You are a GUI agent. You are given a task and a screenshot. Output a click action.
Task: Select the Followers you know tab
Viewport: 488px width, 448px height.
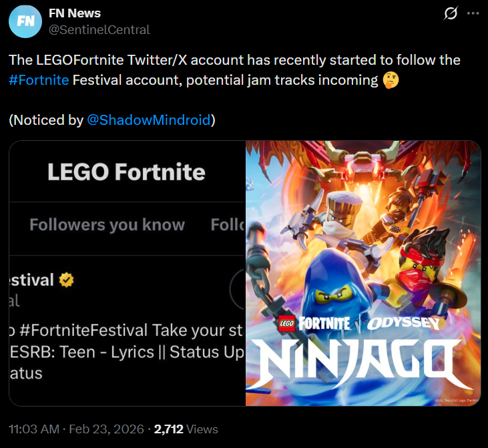click(107, 225)
